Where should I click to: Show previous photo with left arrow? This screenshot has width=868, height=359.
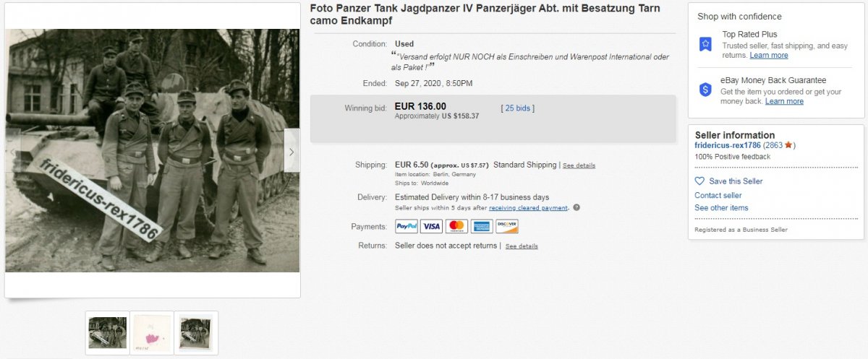pyautogui.click(x=12, y=151)
